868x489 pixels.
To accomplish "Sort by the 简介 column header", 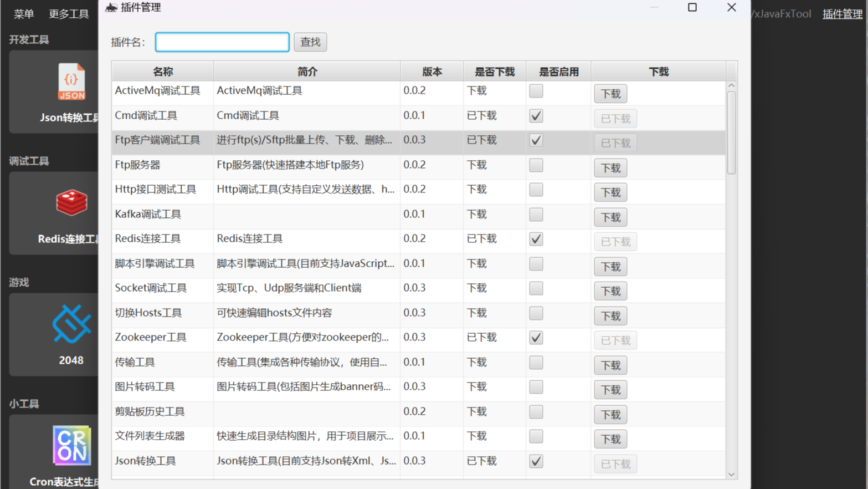I will (307, 72).
